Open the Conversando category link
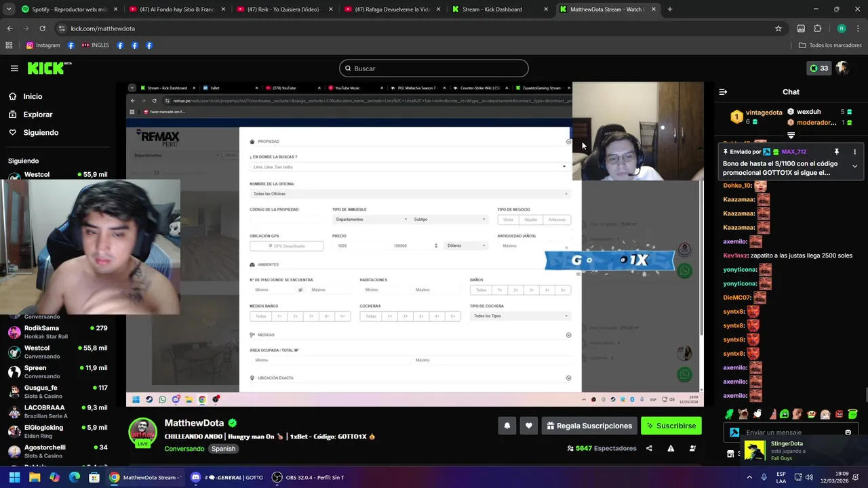The width and height of the screenshot is (868, 488). pos(184,449)
